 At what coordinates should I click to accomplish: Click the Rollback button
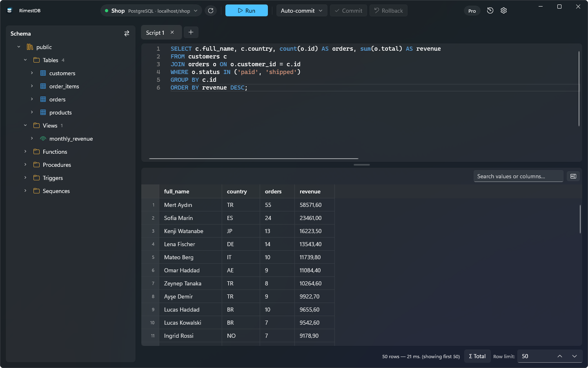pos(388,11)
